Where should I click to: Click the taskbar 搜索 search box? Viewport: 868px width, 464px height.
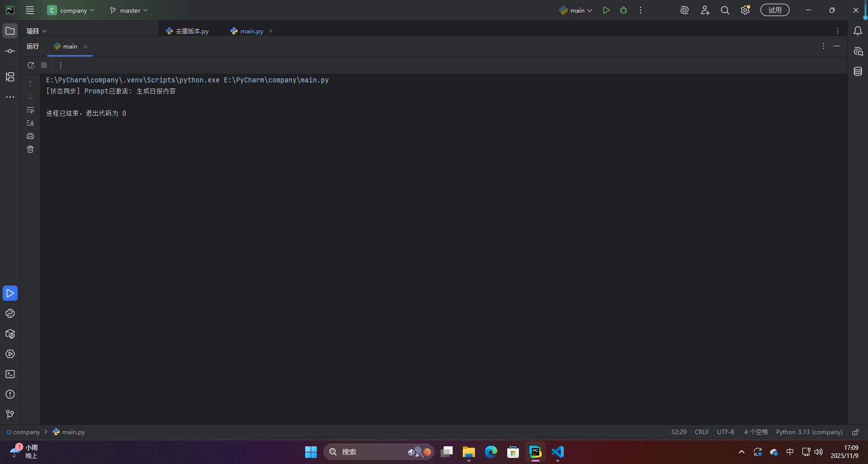coord(379,452)
